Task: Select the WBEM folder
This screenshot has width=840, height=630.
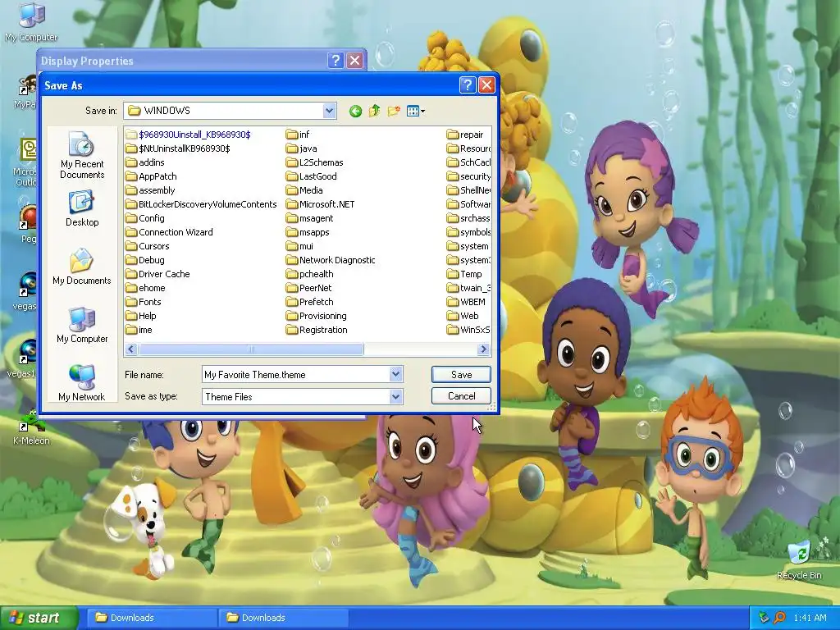Action: click(x=466, y=302)
